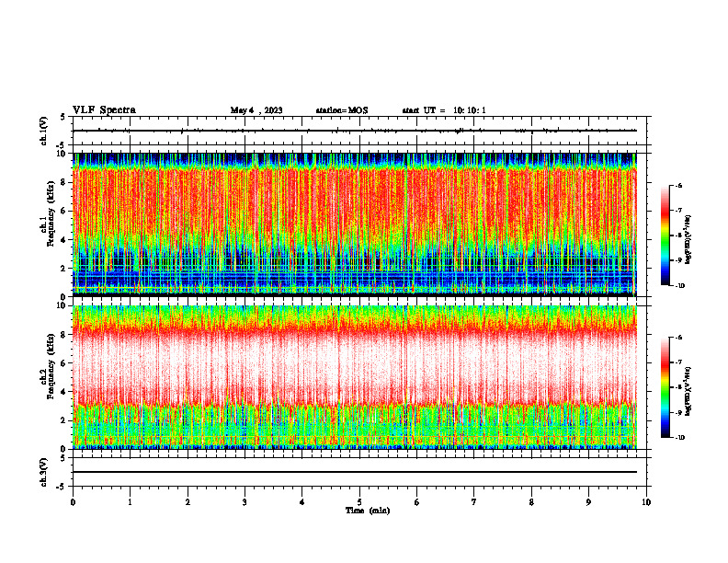Screen dimensions: 728x563
Task: Click the "-6" label on ch.2 color bar
Action: (x=678, y=338)
